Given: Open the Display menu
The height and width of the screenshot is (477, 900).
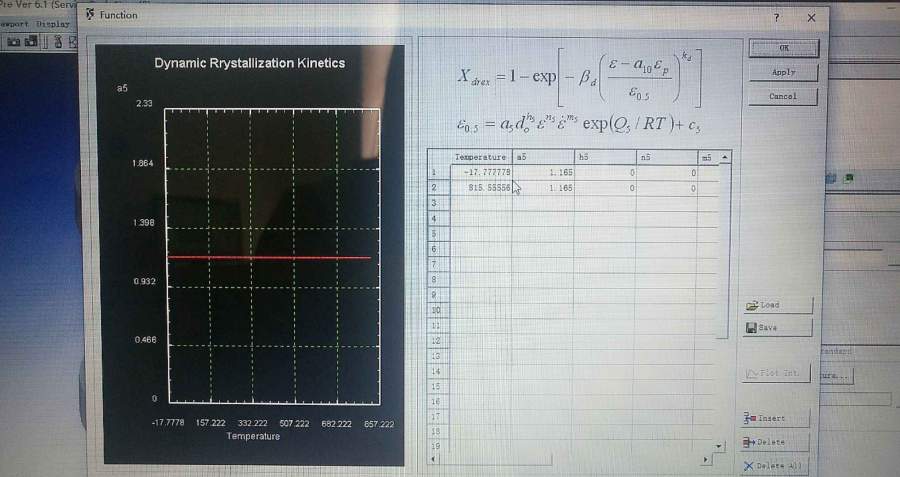Looking at the screenshot, I should [x=52, y=23].
